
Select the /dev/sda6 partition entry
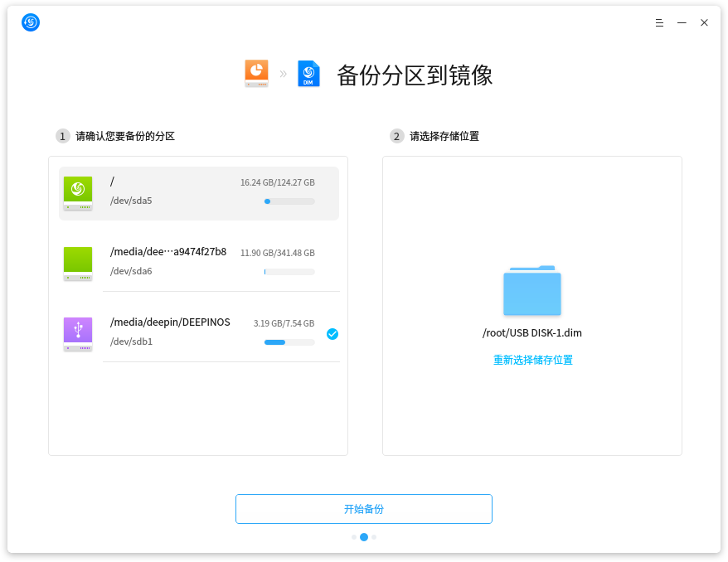coord(199,261)
